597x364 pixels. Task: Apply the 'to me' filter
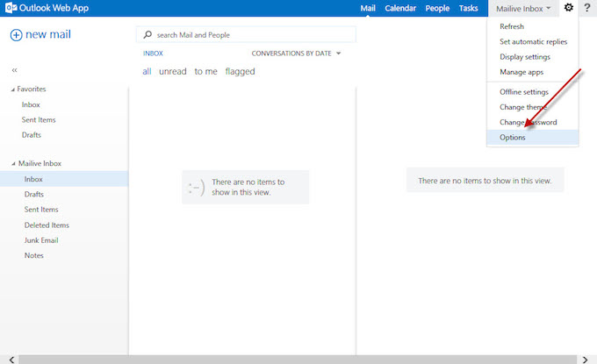click(x=205, y=72)
